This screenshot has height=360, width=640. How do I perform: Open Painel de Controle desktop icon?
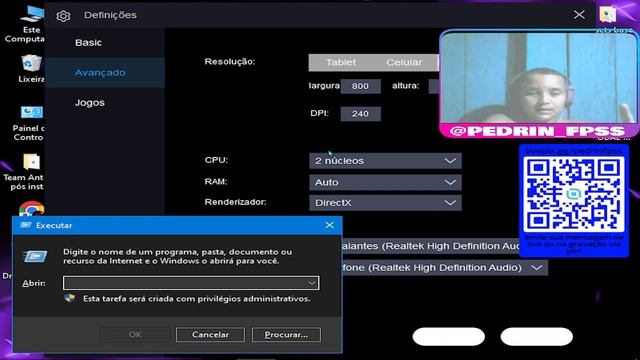29,122
